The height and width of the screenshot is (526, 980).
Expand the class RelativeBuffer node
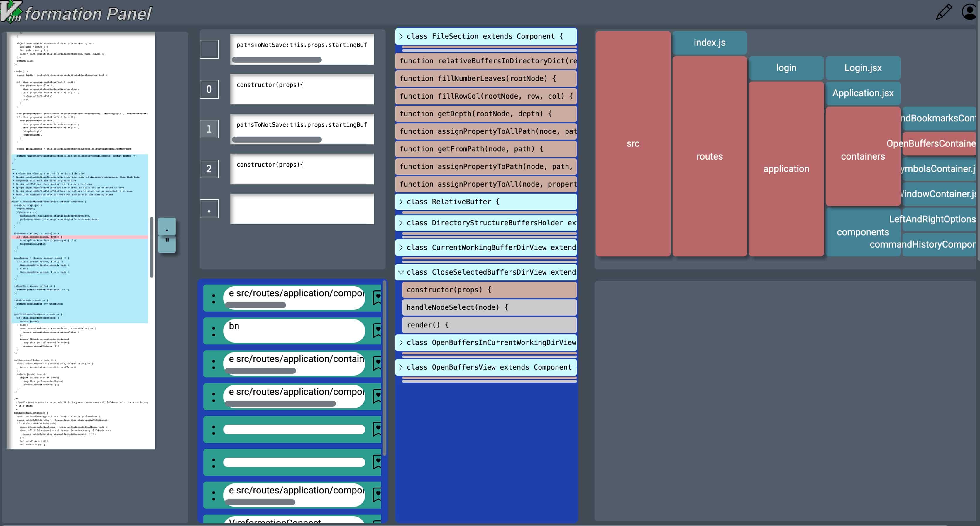pyautogui.click(x=401, y=202)
